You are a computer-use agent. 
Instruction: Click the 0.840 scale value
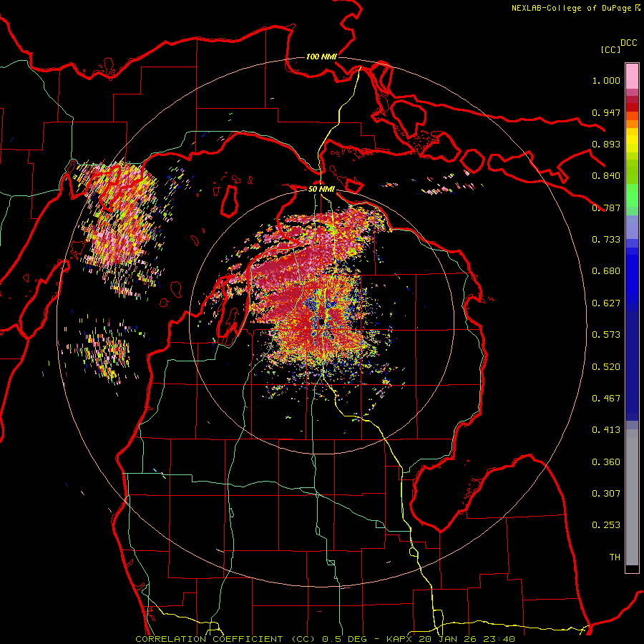click(606, 176)
